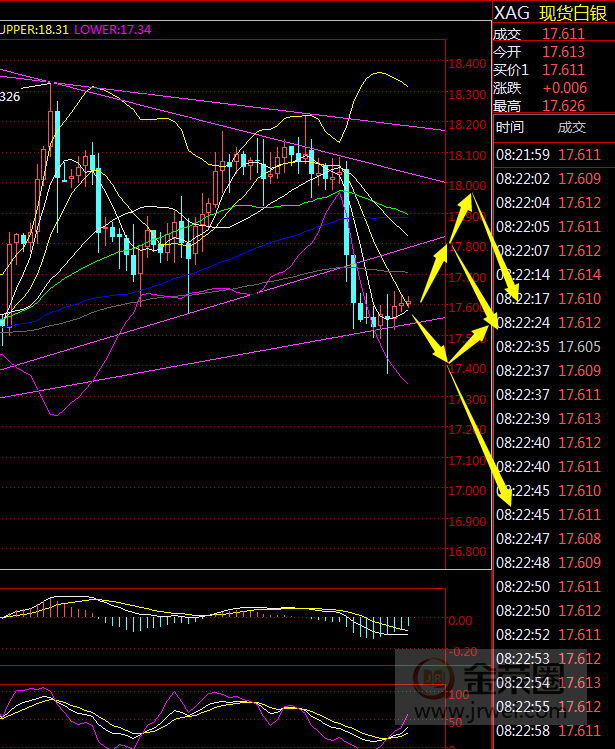Viewport: 615px width, 749px height.
Task: Click the 涨跌 change value +0.006
Action: pos(565,88)
